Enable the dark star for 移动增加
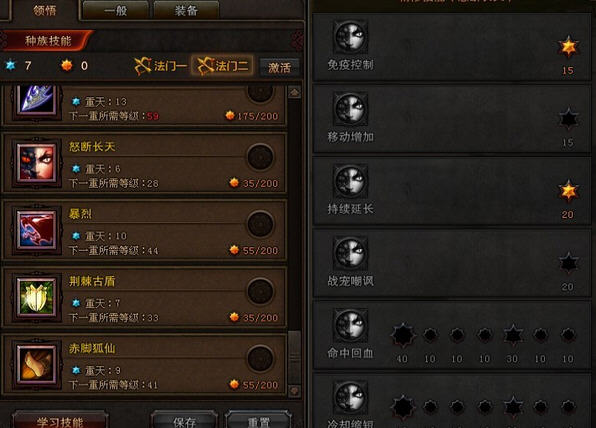The height and width of the screenshot is (428, 596). [568, 119]
